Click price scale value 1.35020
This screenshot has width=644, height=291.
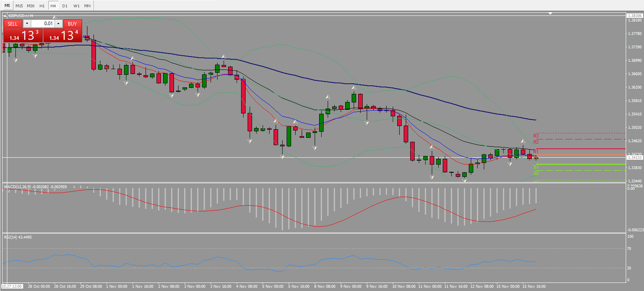(635, 128)
